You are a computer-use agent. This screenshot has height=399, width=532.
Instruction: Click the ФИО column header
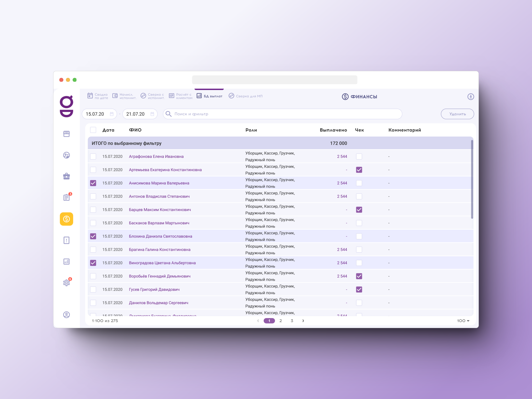click(135, 130)
